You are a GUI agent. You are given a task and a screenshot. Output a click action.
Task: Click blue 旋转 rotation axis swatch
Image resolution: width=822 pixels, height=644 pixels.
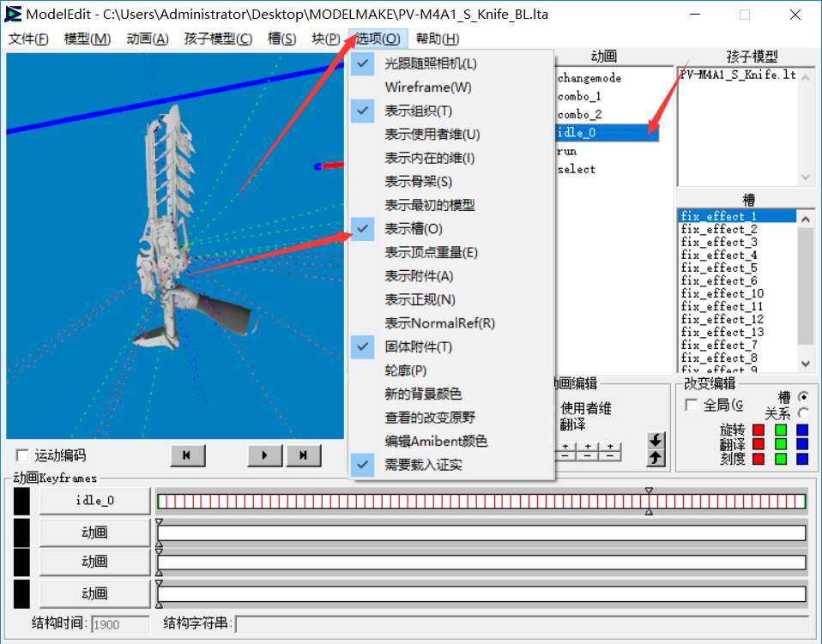(802, 430)
